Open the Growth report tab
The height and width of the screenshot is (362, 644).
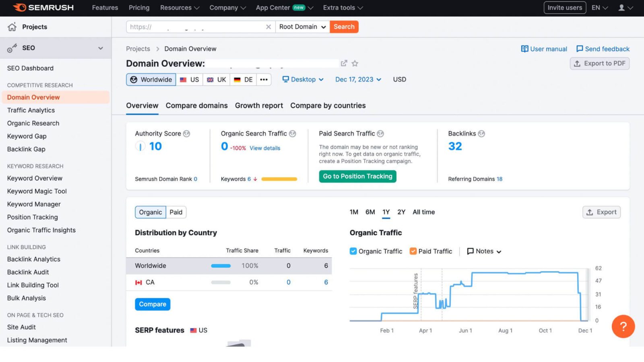tap(259, 105)
